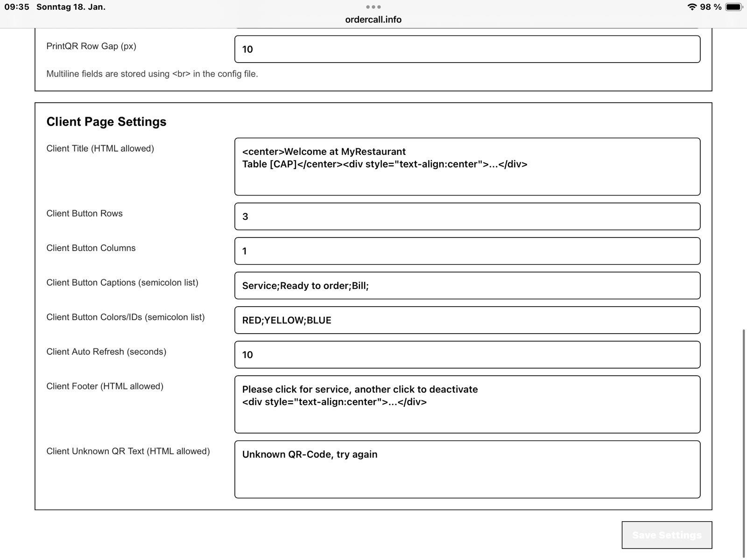
Task: Focus the Client Title text area
Action: [467, 167]
